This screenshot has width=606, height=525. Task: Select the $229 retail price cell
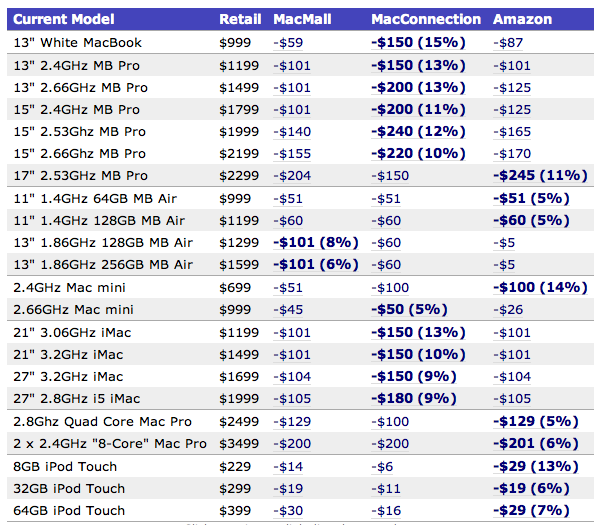click(235, 466)
